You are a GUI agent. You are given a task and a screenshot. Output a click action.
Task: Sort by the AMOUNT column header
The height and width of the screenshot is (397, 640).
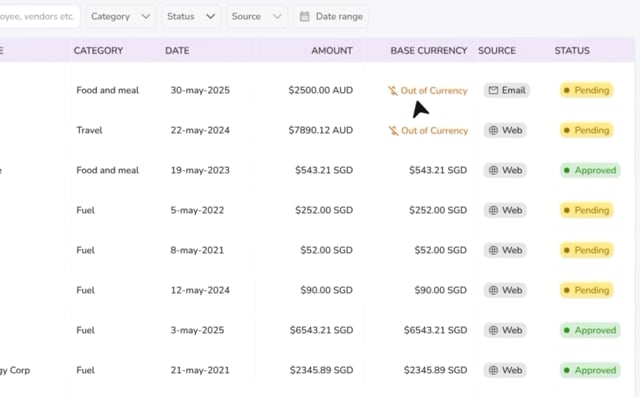pyautogui.click(x=332, y=51)
